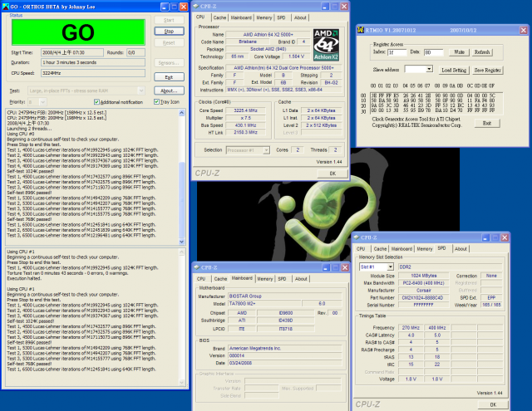Image resolution: width=532 pixels, height=411 pixels.
Task: Click the RTMIO Index input field
Action: 397,52
